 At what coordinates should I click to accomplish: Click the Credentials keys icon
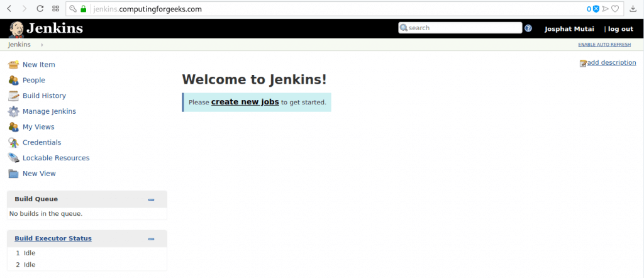[x=14, y=143]
